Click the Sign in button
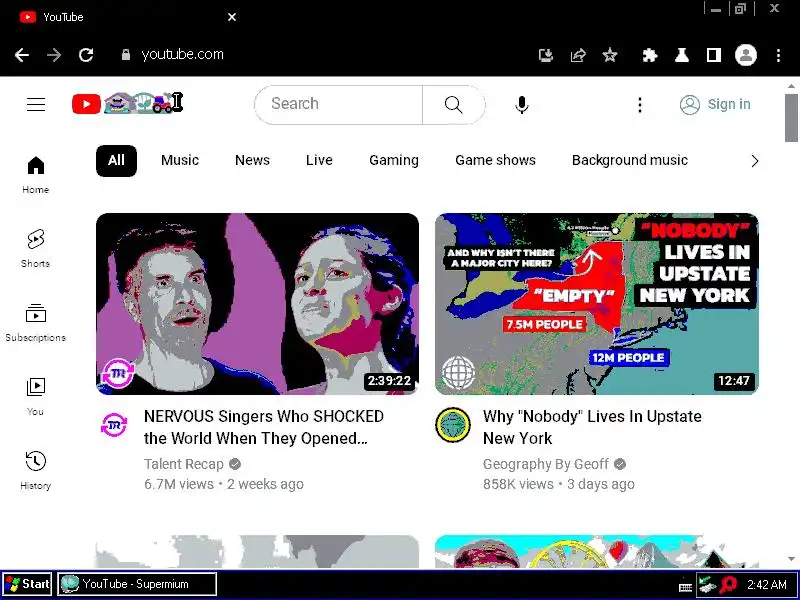 [715, 105]
